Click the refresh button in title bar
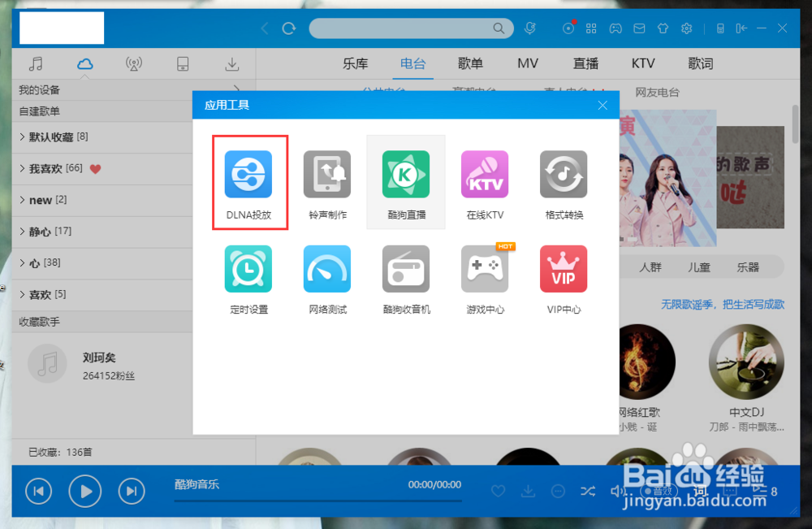812x529 pixels. 288,28
